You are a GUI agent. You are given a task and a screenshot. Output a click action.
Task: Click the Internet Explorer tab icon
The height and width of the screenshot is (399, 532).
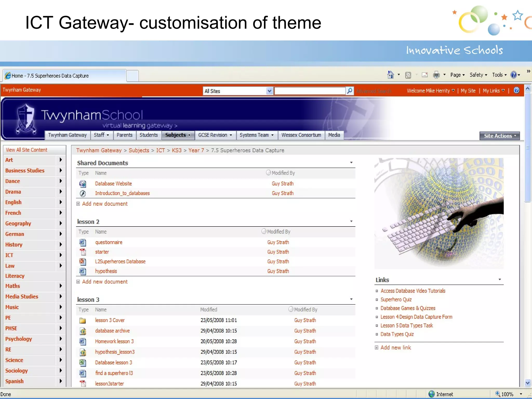coord(8,76)
